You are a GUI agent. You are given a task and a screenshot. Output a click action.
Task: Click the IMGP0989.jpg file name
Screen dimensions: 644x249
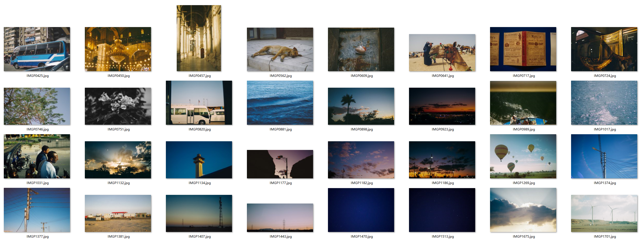click(524, 129)
